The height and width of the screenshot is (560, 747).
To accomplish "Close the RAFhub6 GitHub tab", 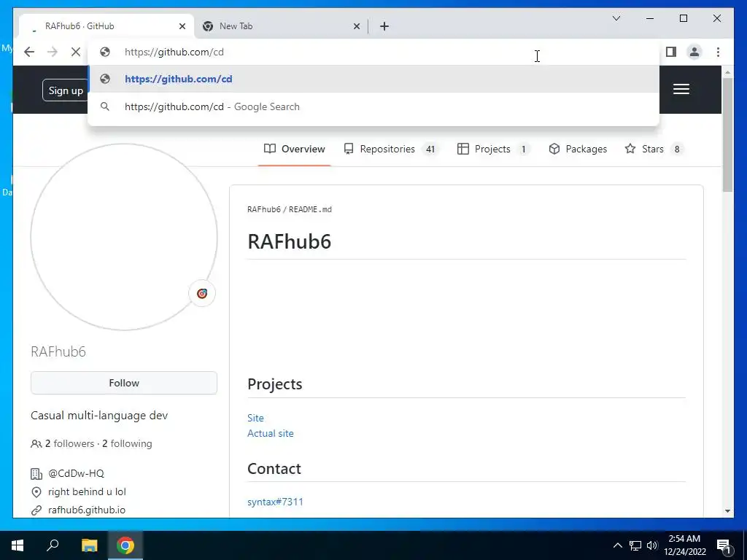I will [182, 27].
